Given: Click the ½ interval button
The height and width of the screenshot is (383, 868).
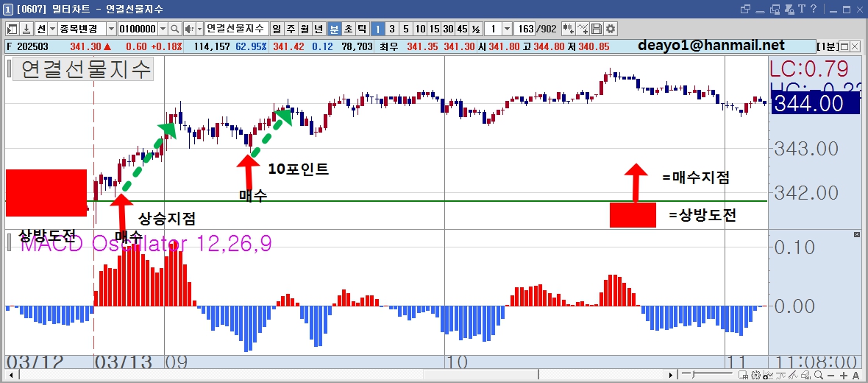Looking at the screenshot, I should point(476,29).
